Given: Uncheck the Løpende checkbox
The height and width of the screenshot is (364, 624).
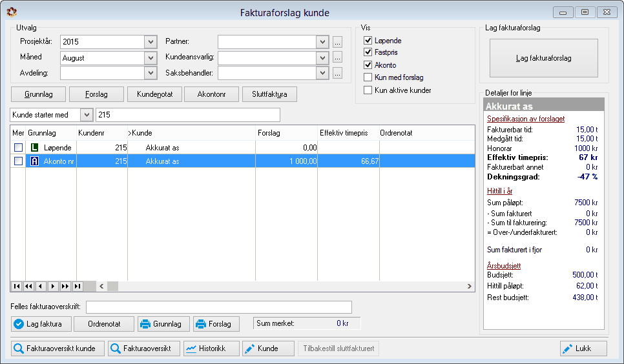Looking at the screenshot, I should [368, 40].
